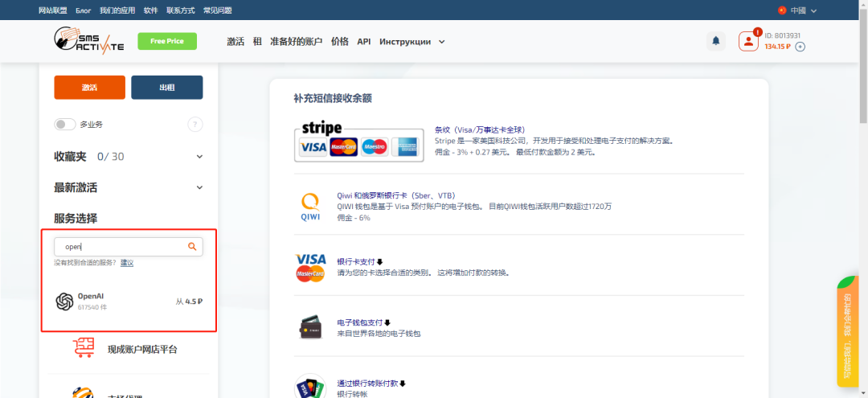Click the service search input field

121,247
